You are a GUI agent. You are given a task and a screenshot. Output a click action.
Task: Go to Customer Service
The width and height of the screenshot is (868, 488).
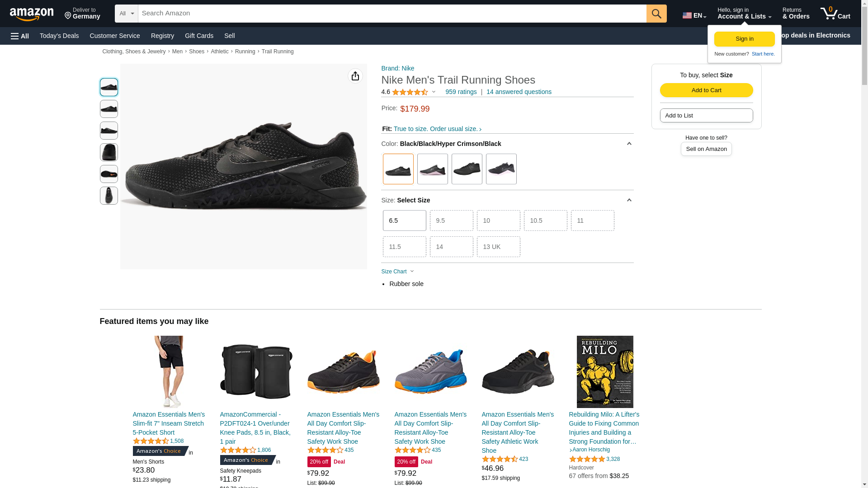coord(115,36)
